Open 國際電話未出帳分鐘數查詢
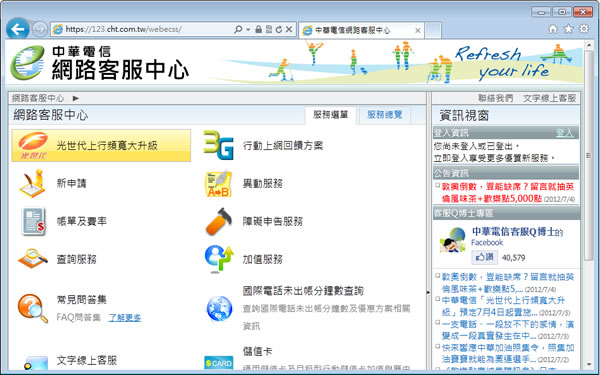The height and width of the screenshot is (375, 600). click(303, 291)
